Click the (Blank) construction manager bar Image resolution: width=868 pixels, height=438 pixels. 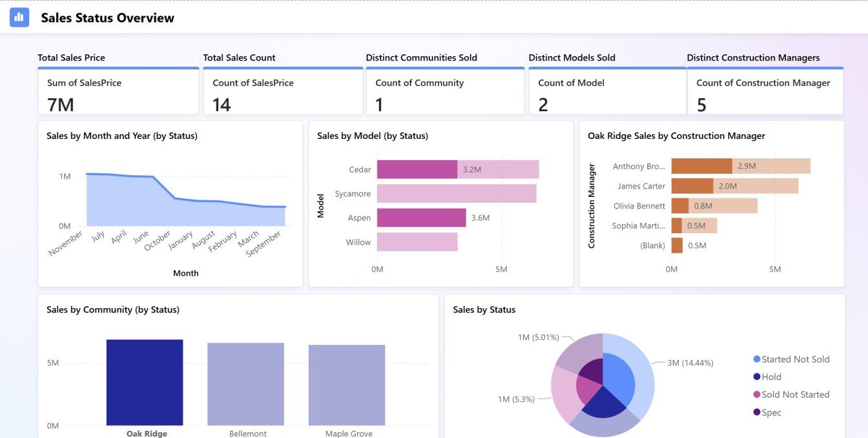(x=677, y=245)
